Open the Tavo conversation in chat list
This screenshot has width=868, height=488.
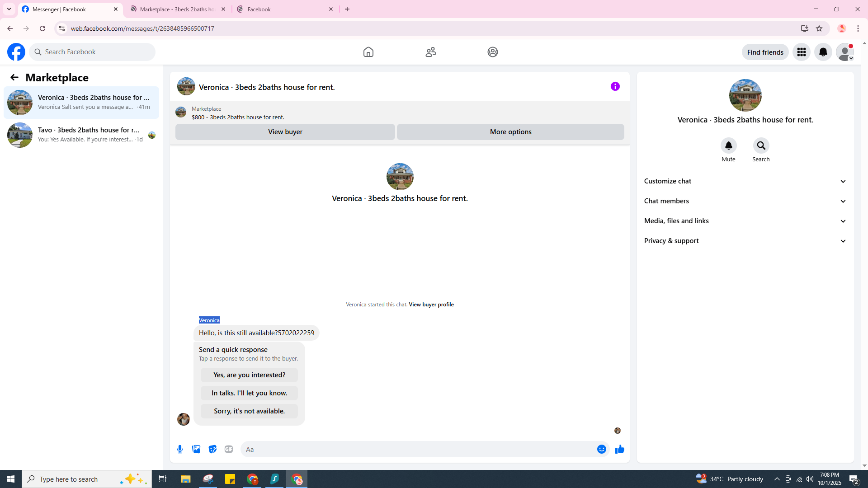pos(81,135)
